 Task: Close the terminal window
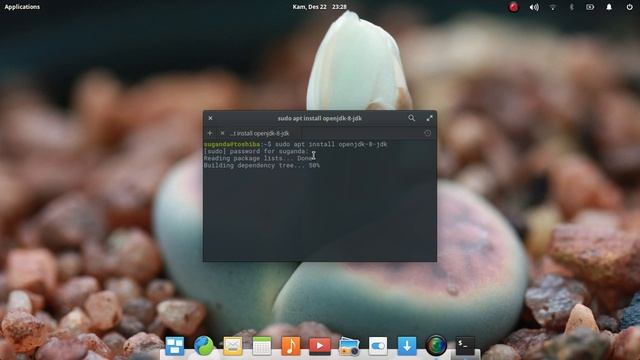pos(210,118)
